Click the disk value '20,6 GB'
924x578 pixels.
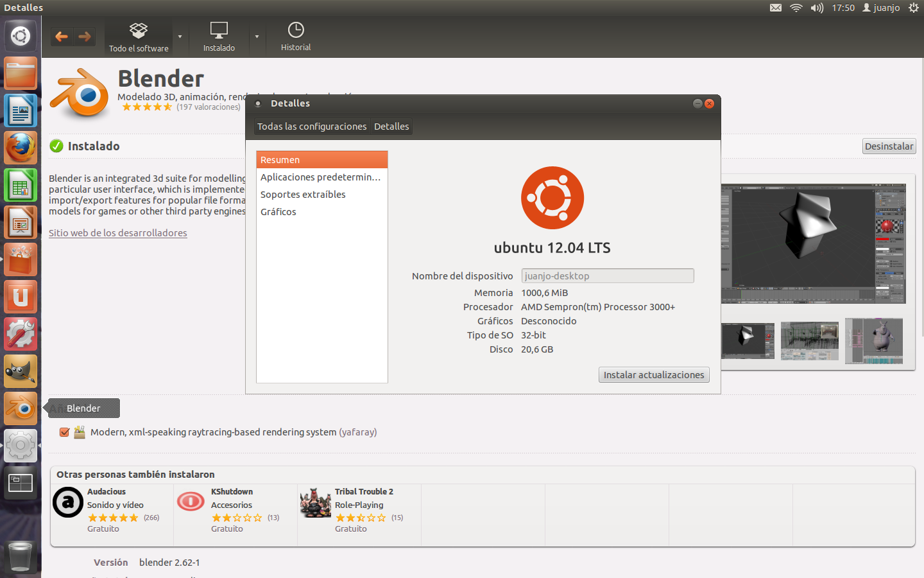(x=537, y=349)
